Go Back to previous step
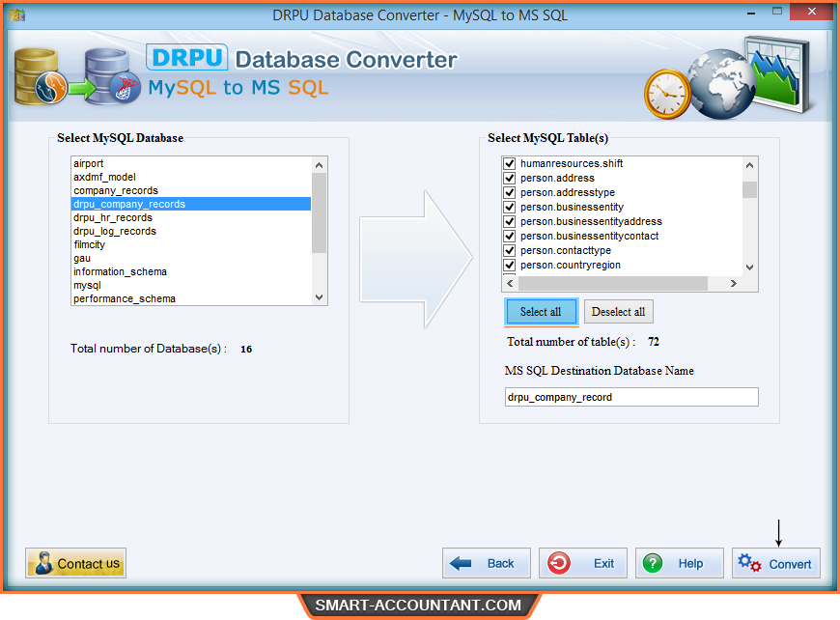 tap(487, 563)
